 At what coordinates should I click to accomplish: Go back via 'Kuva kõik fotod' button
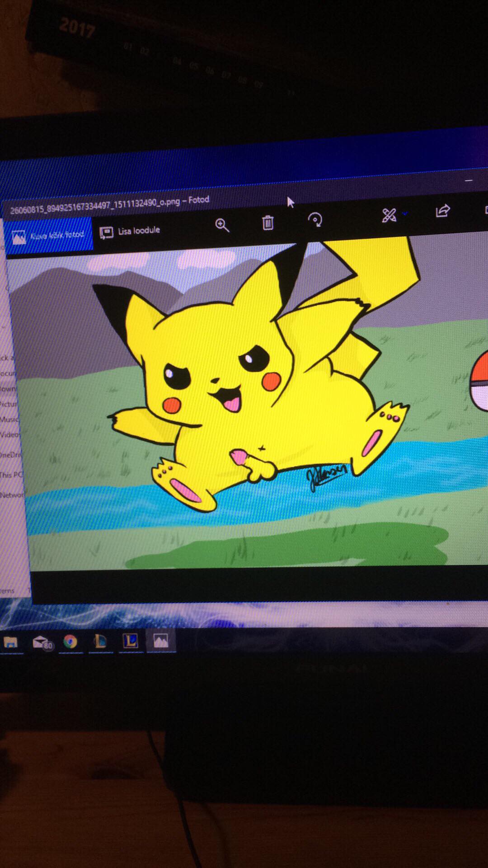pos(48,235)
